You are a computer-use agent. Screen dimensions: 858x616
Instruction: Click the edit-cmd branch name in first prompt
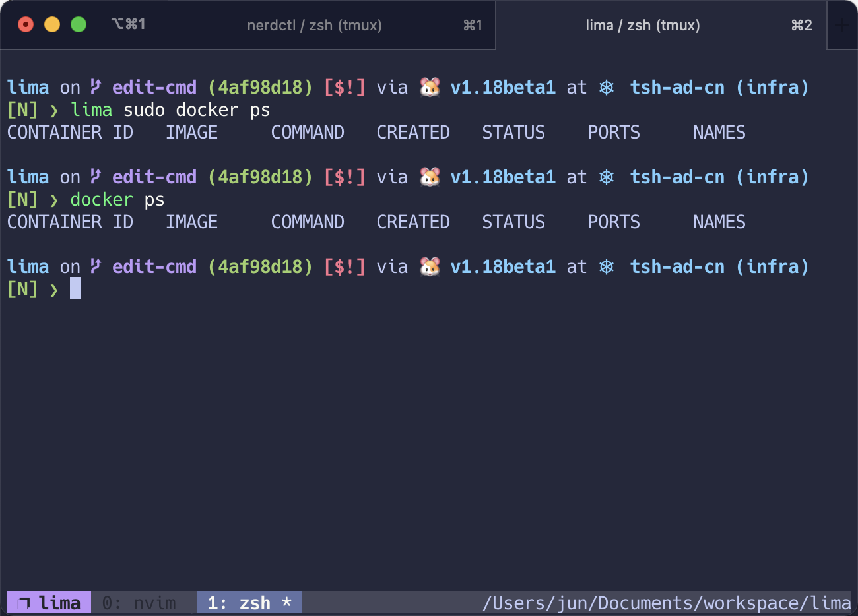[154, 87]
